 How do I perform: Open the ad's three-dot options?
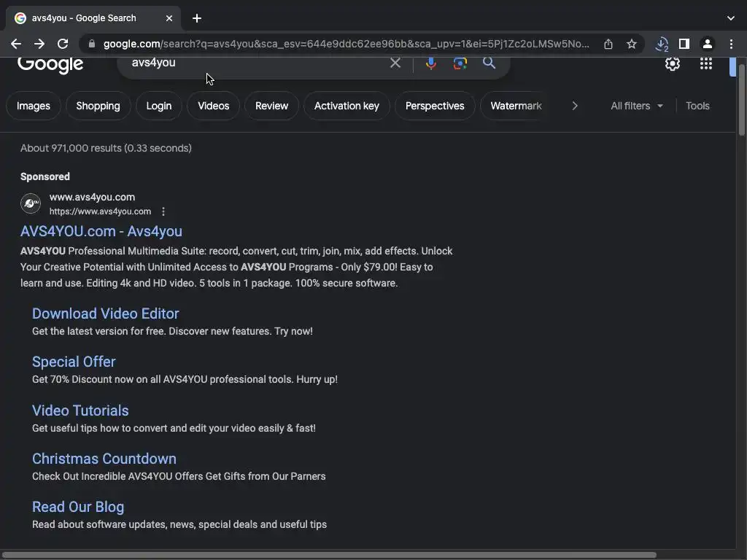pos(163,211)
